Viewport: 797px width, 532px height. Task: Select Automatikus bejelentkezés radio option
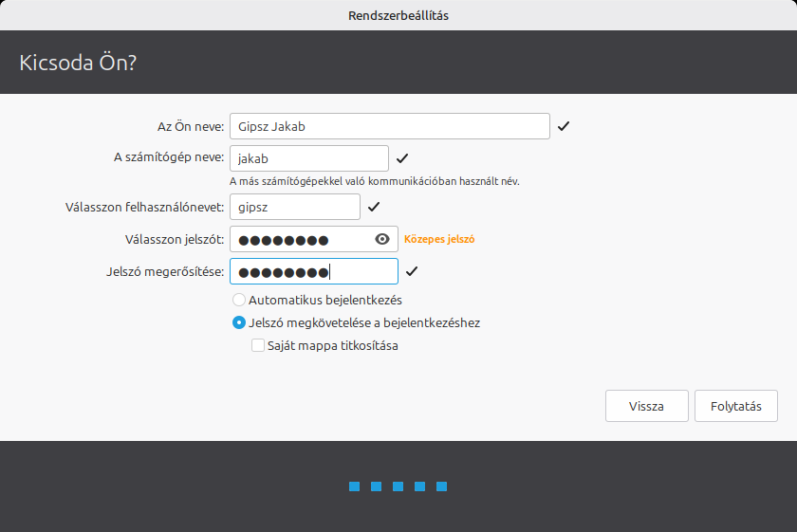coord(239,300)
